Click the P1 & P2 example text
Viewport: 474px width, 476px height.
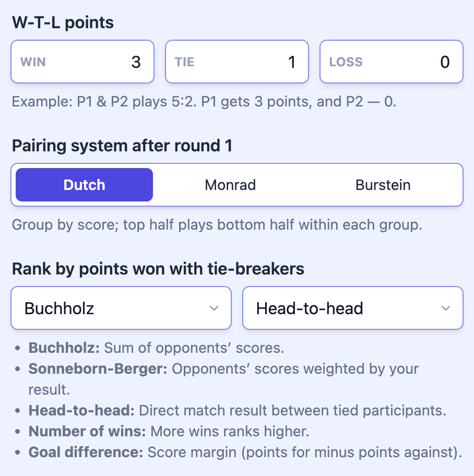tap(204, 101)
